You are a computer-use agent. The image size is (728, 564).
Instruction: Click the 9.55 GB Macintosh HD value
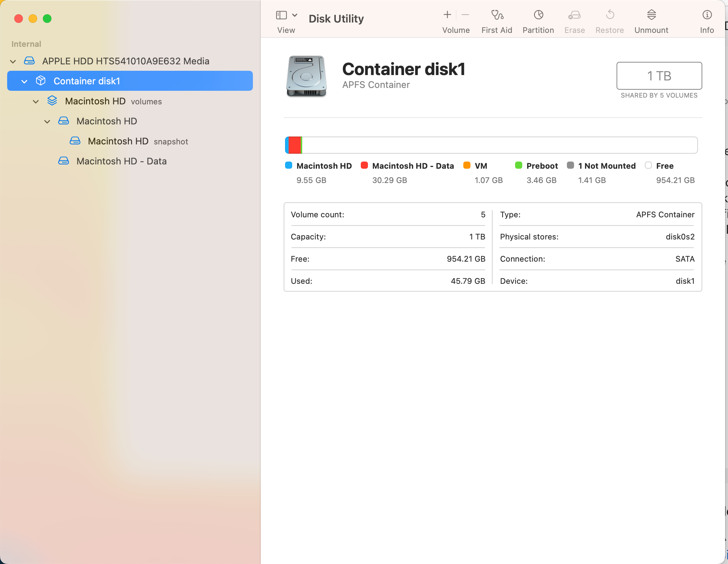311,180
